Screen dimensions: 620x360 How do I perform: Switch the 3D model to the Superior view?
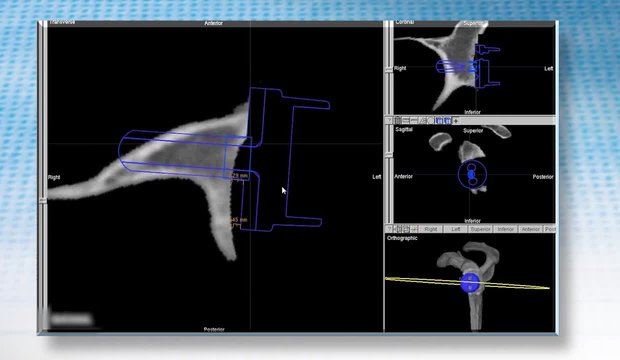(480, 229)
